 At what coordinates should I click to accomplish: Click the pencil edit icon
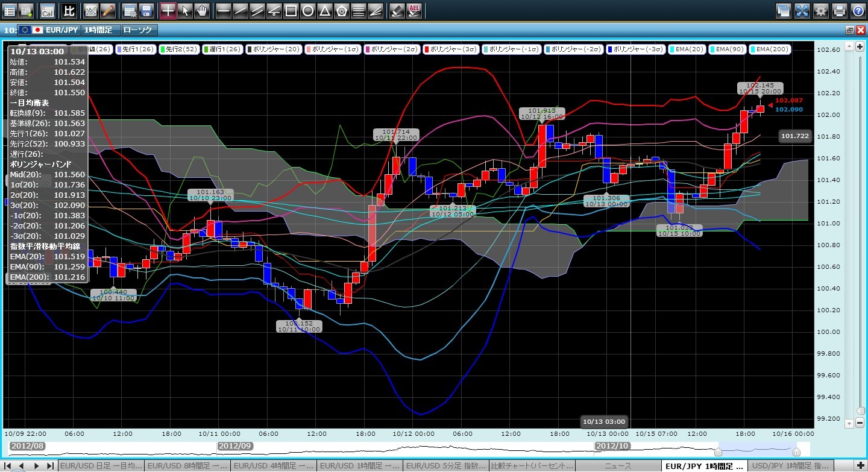(107, 10)
